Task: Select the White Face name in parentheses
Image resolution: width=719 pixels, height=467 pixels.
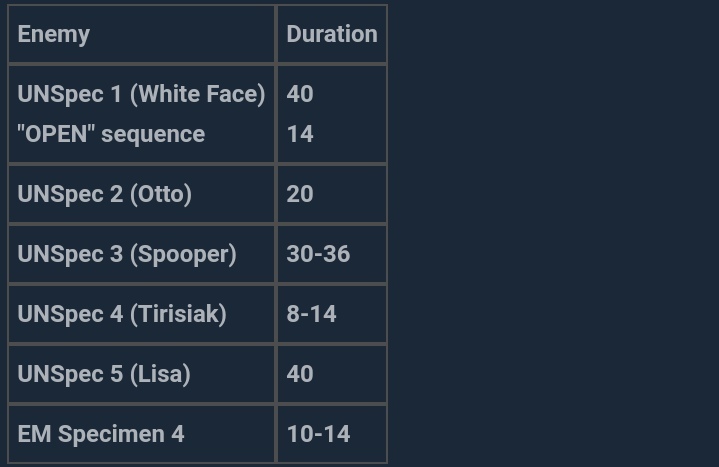Action: [x=198, y=94]
